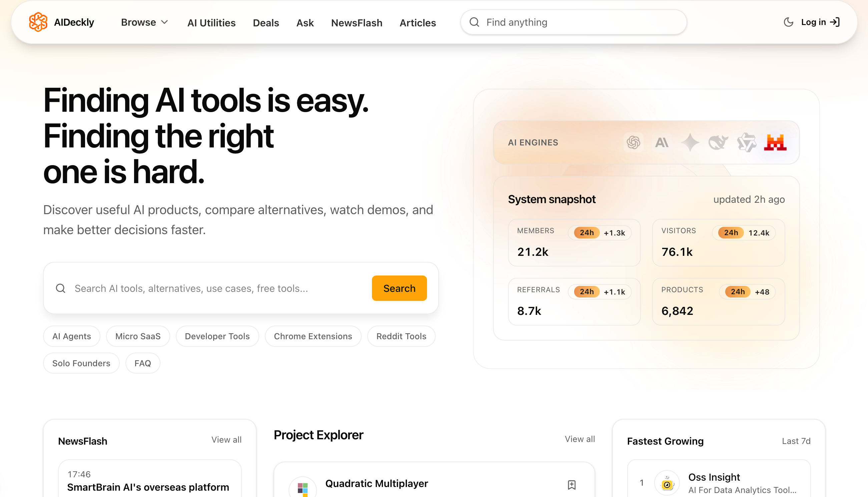Click the 'AI ENGINES' label
Image resolution: width=868 pixels, height=497 pixels.
[533, 142]
